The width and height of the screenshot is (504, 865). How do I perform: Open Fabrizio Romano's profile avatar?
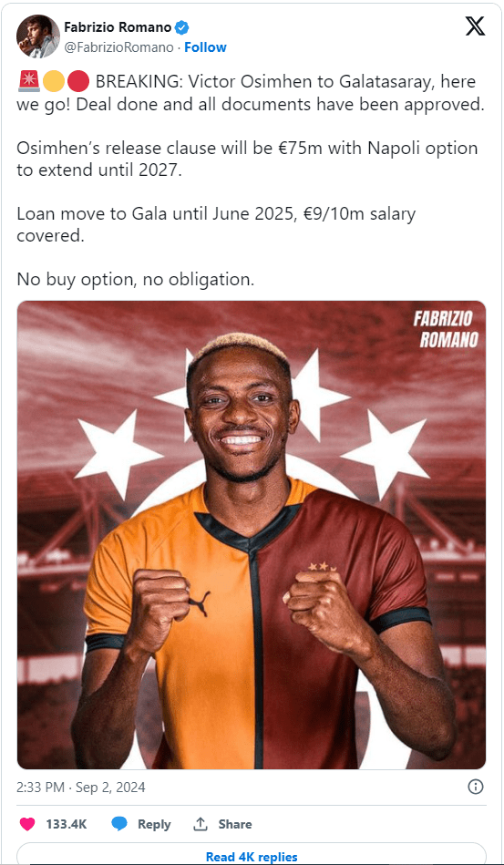(38, 36)
